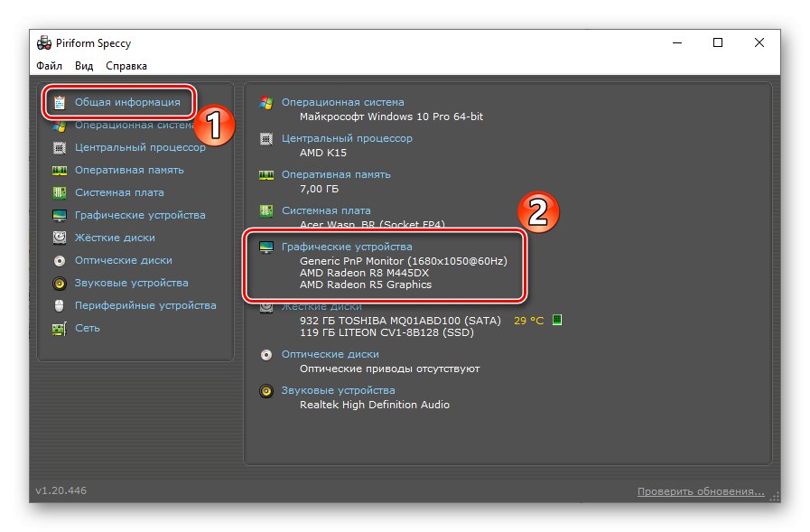Open Жёсткие диски in the sidebar

tap(115, 238)
